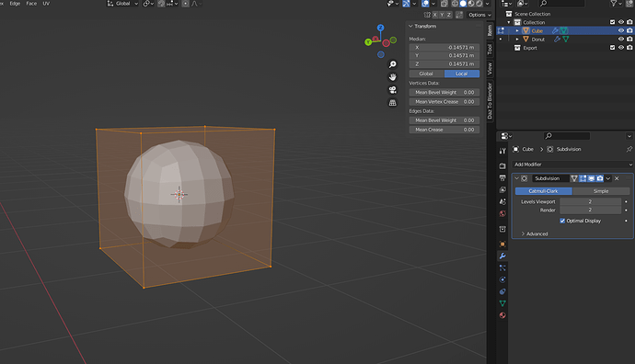
Task: Disable Cube in renders camera icon
Action: pyautogui.click(x=629, y=30)
